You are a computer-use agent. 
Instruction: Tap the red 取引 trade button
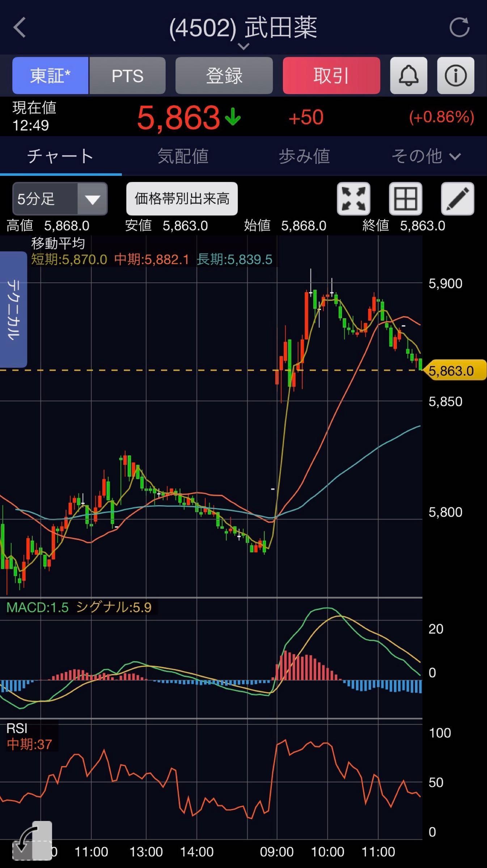tap(331, 76)
